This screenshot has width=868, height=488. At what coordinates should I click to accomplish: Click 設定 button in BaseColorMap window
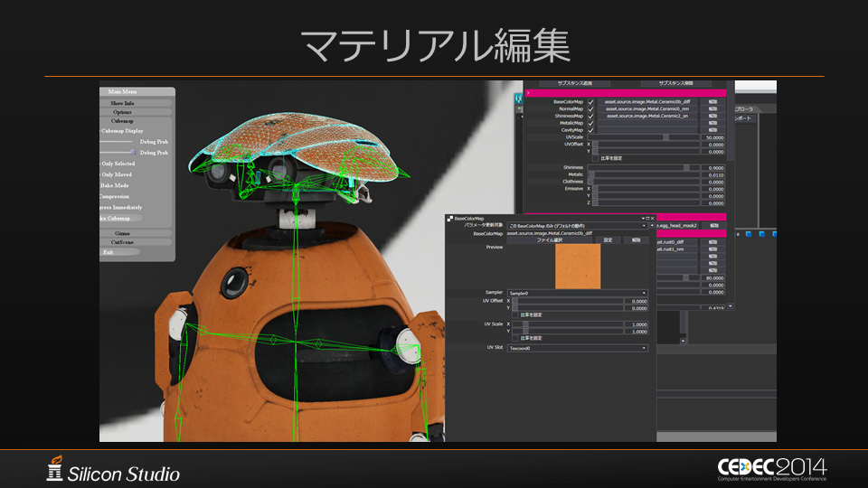tap(608, 240)
